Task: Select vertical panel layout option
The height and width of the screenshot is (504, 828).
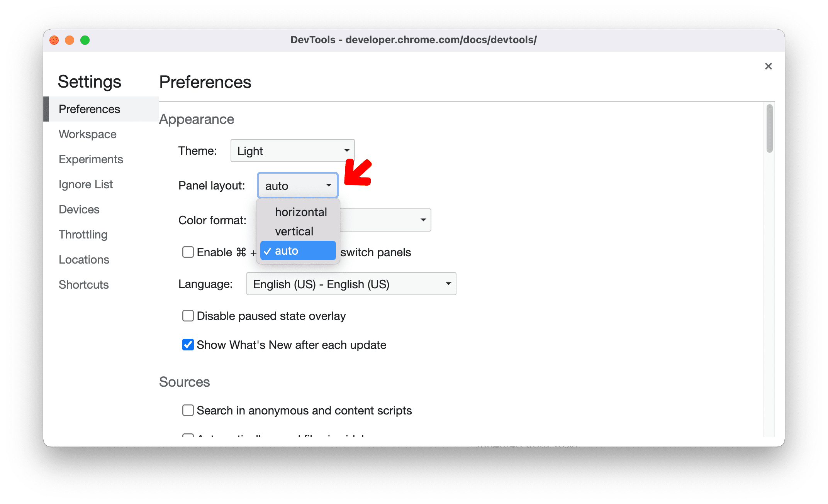Action: tap(294, 231)
